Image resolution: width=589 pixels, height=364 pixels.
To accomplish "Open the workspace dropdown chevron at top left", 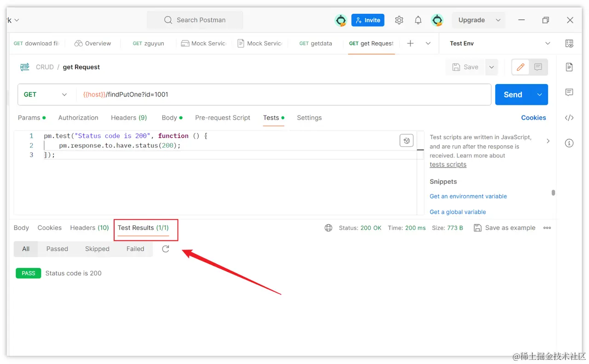I will point(17,20).
